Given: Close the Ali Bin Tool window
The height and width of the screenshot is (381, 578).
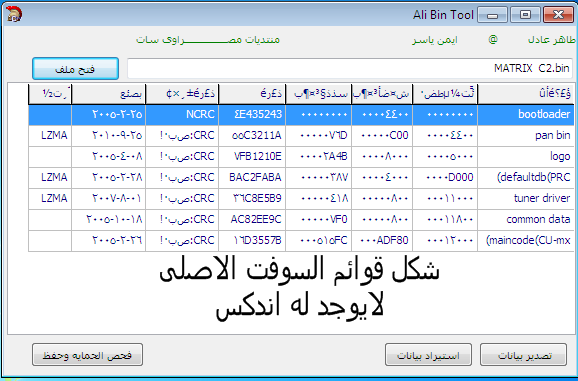Looking at the screenshot, I should [x=558, y=15].
